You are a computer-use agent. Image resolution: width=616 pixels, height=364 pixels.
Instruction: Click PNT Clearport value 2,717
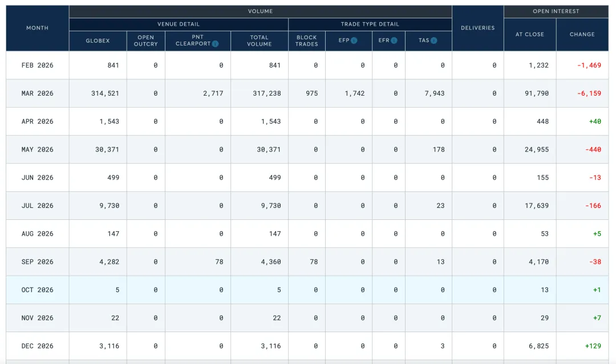(213, 93)
